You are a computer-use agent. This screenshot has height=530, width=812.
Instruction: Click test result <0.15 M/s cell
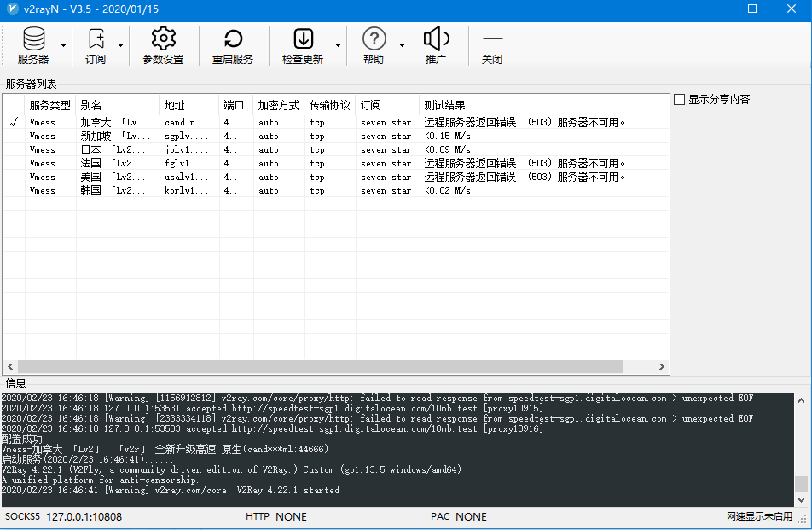(x=448, y=136)
